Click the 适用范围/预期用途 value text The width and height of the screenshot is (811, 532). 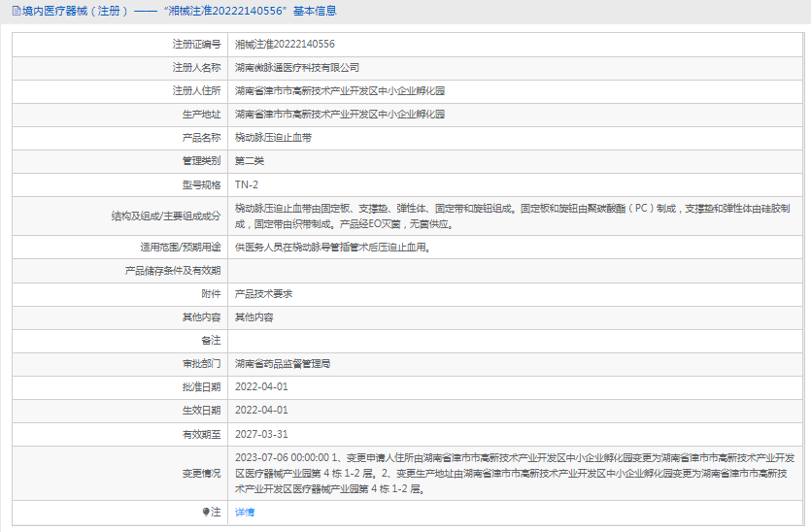[x=332, y=248]
